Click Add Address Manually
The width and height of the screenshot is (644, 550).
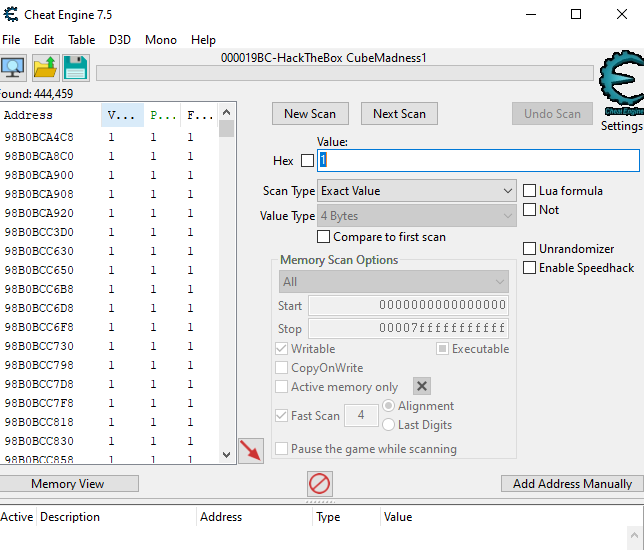point(572,483)
